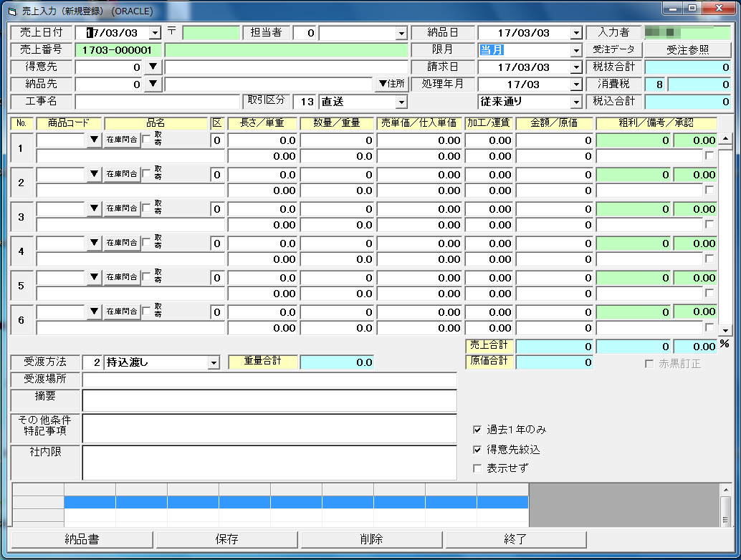The height and width of the screenshot is (560, 741).
Task: Open the product code ▼ lookup in row 6
Action: (x=95, y=312)
